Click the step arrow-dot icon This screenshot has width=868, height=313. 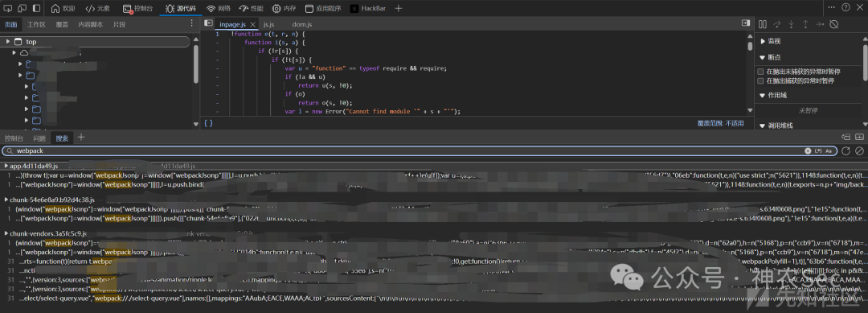pyautogui.click(x=820, y=24)
